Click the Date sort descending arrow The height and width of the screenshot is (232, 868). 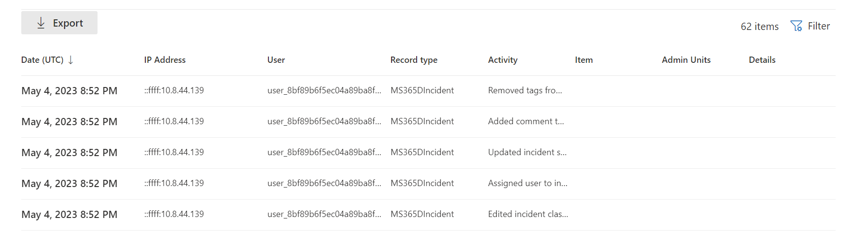click(x=70, y=60)
